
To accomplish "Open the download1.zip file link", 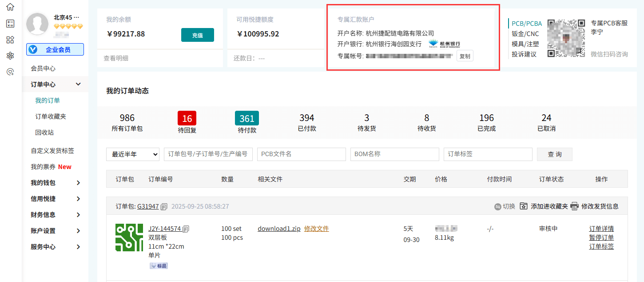I will (x=279, y=229).
